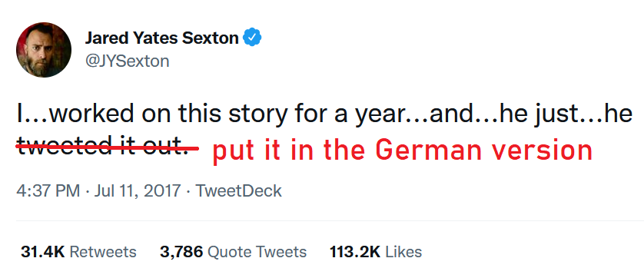Viewport: 644px width, 278px height.
Task: Click the word 'Likes' label
Action: [x=403, y=252]
